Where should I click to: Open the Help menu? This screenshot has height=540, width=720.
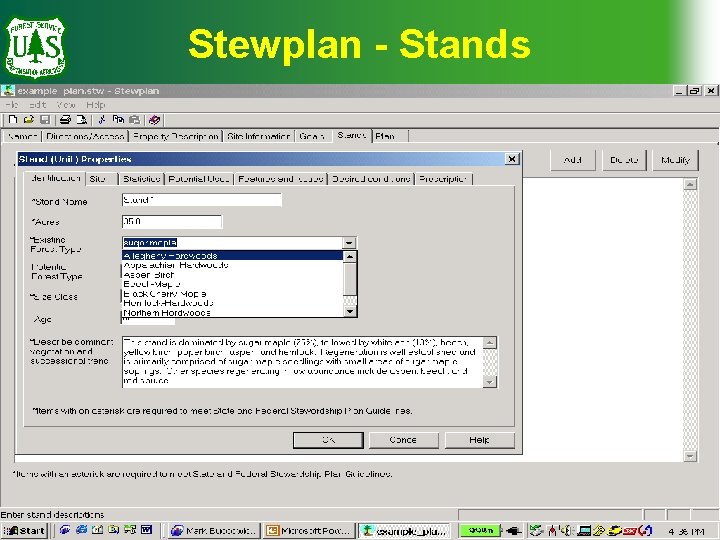96,105
